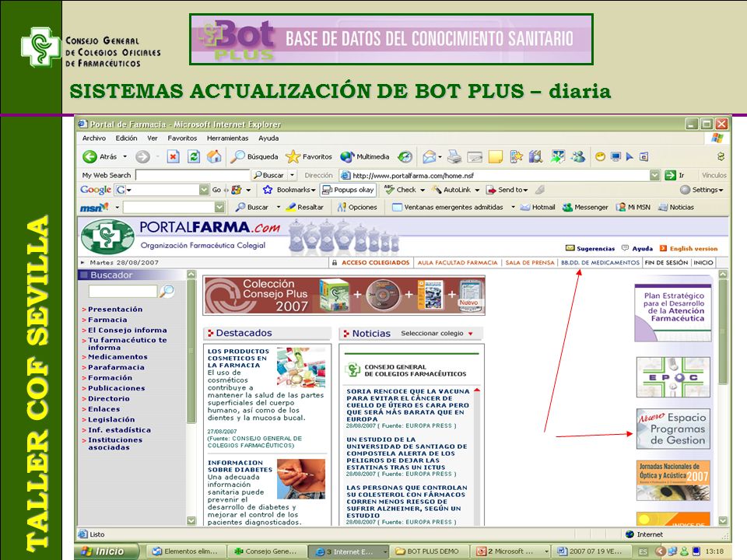Expand the Google search box dropdown
This screenshot has height=560, width=747.
[204, 190]
